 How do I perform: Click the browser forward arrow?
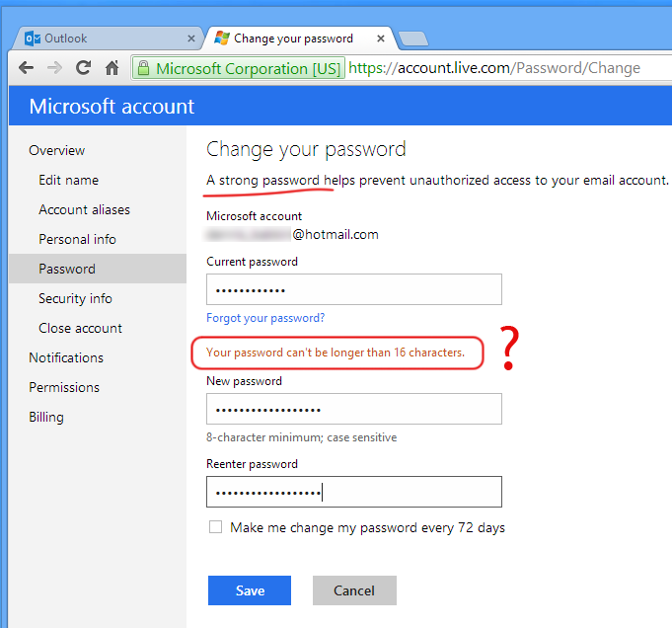[x=54, y=68]
